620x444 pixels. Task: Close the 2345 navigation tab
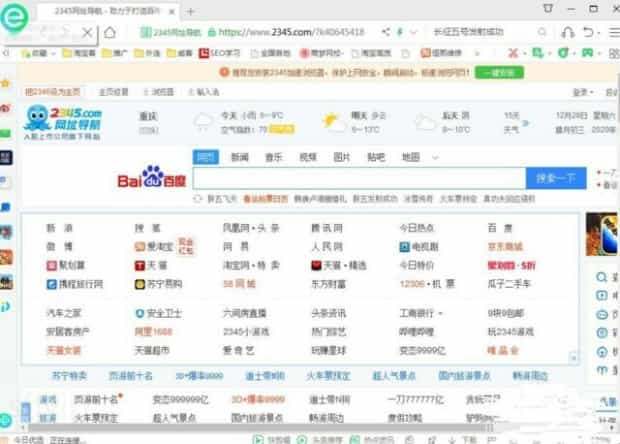coord(172,12)
